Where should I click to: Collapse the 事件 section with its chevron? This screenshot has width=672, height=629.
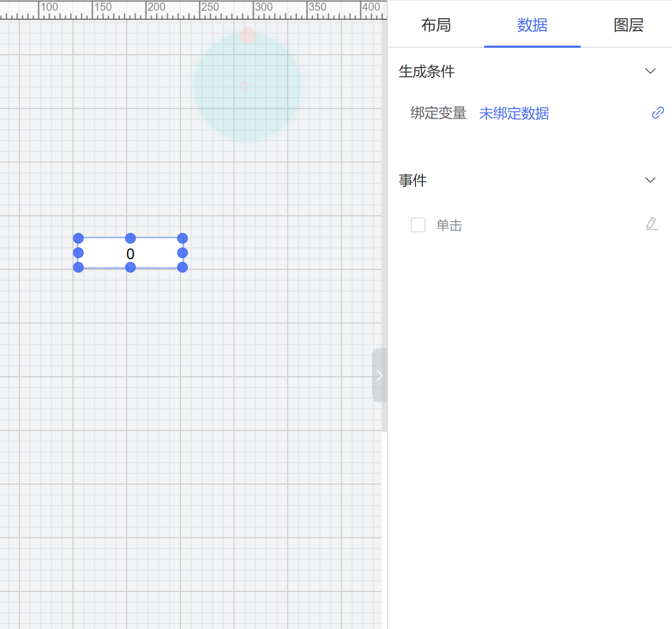coord(650,180)
